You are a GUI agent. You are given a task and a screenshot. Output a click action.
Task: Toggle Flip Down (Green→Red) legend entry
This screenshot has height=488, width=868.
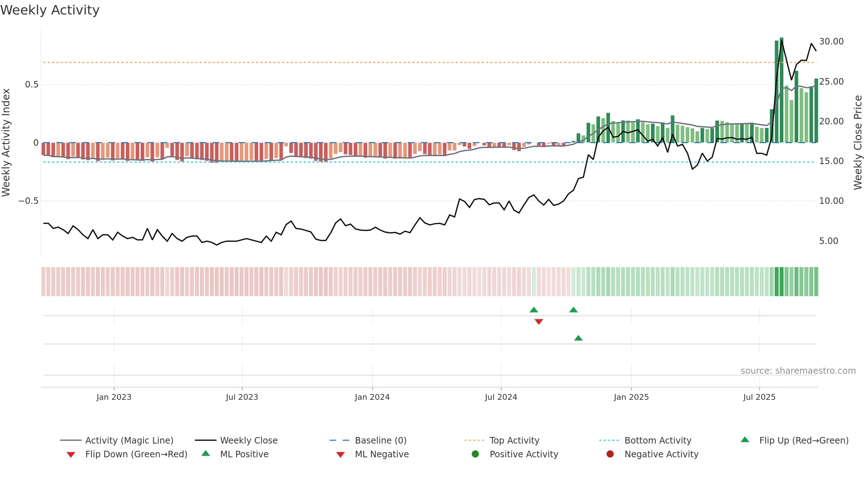(127, 454)
